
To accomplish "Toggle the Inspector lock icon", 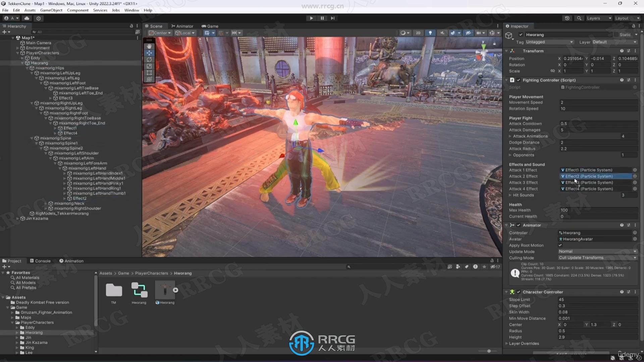I will (x=633, y=26).
